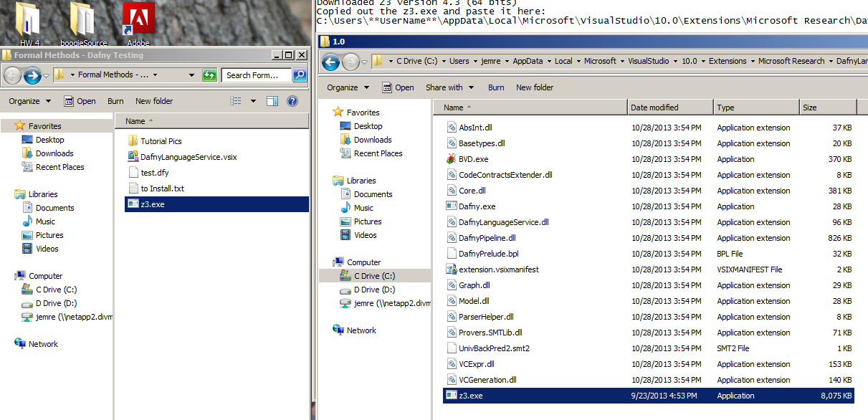Viewport: 868px width, 420px height.
Task: Select z3.exe in the 1.0 window
Action: coord(649,396)
